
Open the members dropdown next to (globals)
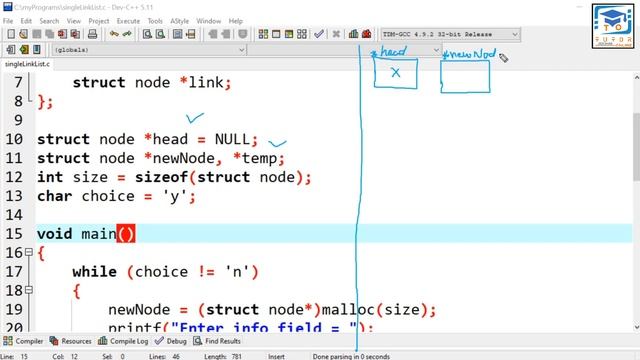pyautogui.click(x=344, y=50)
